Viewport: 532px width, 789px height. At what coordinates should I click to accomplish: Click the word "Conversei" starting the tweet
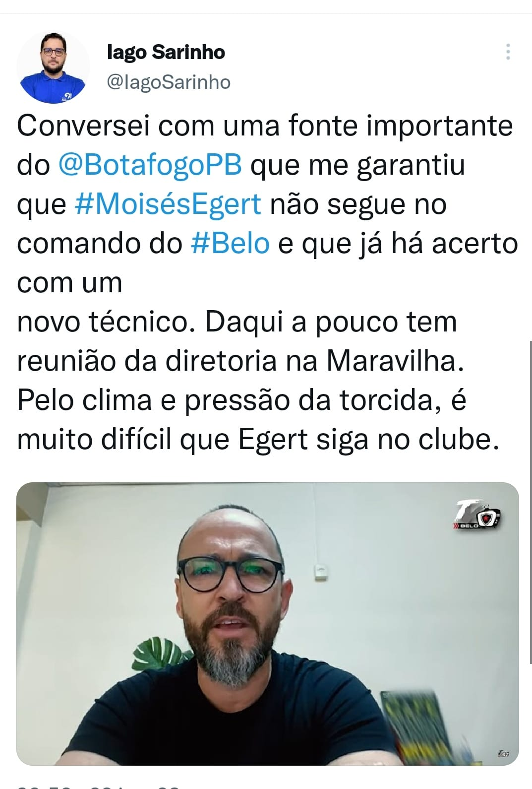83,126
